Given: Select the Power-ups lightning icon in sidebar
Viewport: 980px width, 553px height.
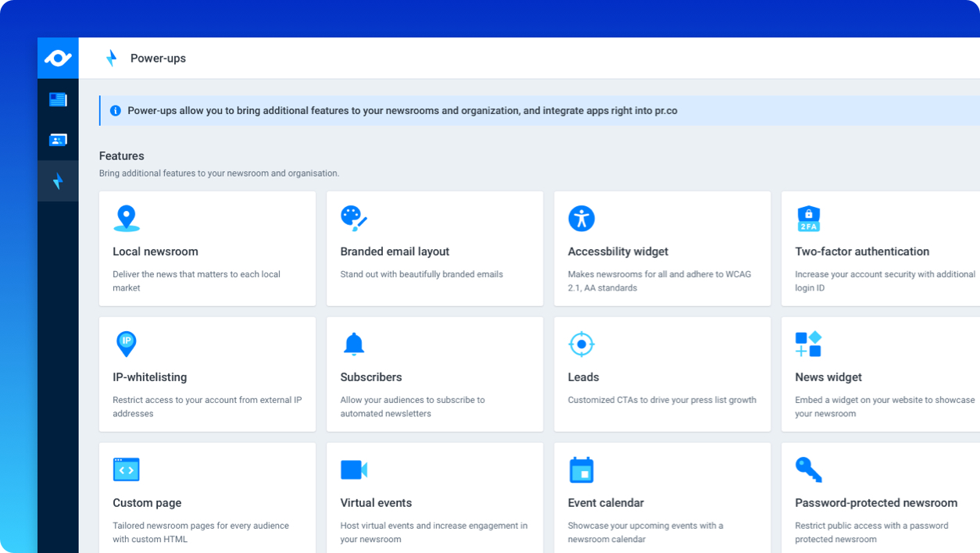Looking at the screenshot, I should [58, 181].
